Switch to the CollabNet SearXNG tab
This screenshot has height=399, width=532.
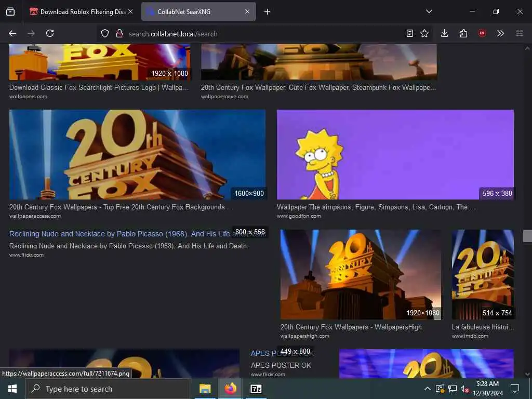click(198, 11)
